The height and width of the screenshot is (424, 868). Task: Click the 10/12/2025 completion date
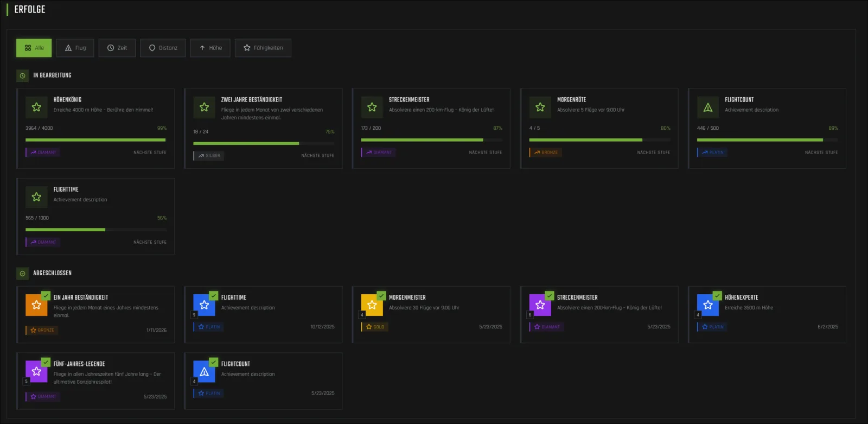[x=322, y=327]
